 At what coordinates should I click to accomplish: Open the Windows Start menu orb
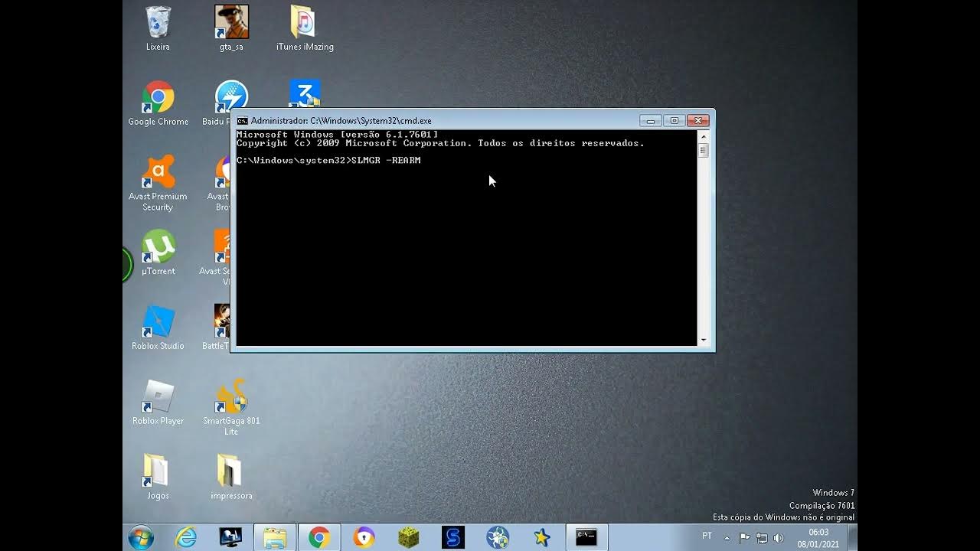(141, 538)
